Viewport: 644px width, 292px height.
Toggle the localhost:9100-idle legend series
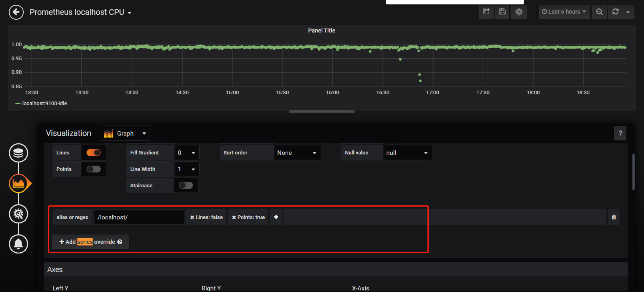click(x=45, y=103)
